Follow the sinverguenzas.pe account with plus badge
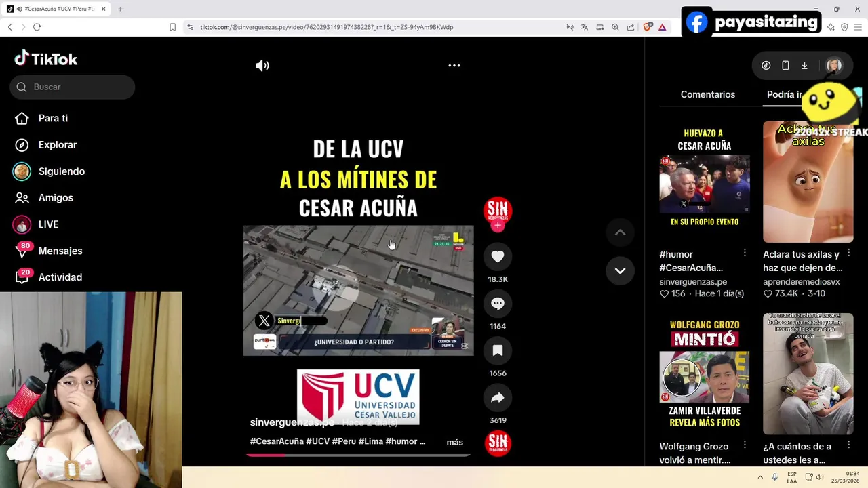This screenshot has height=488, width=868. click(498, 226)
